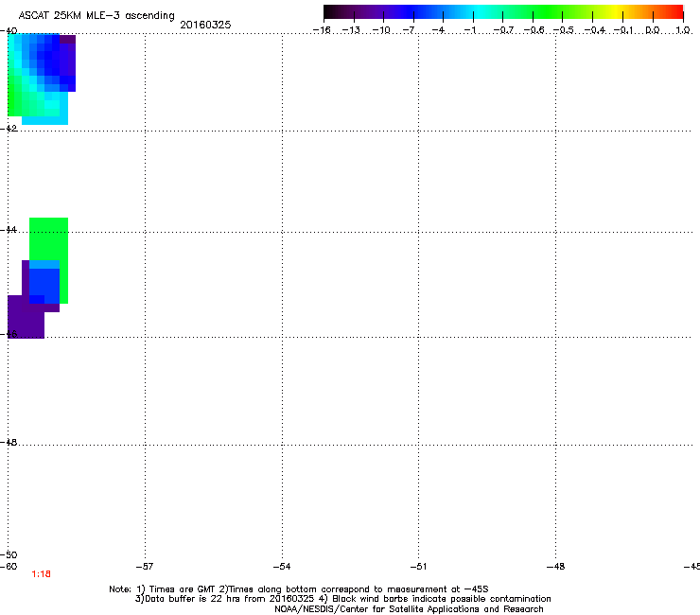Click the blue data block inside green patch
Image resolution: width=700 pixels, height=615 pixels.
coord(44,286)
